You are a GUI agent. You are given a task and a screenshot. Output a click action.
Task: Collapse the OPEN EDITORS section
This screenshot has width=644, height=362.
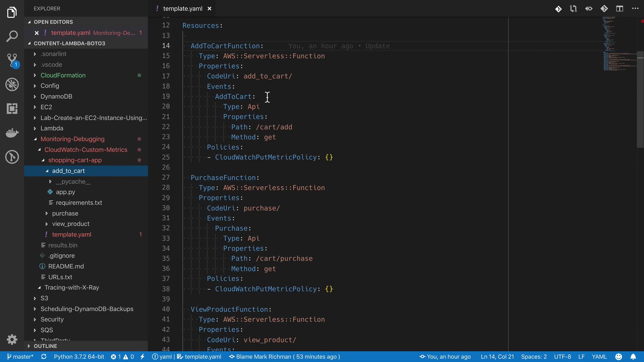click(x=53, y=22)
